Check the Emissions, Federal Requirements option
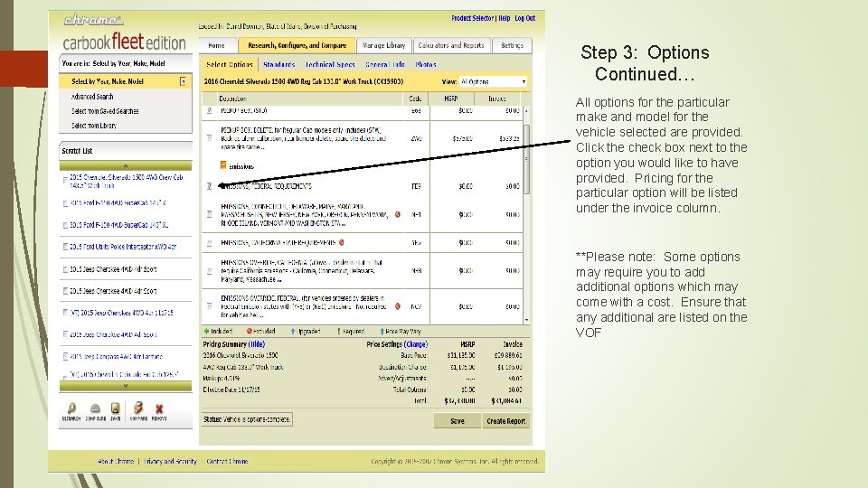This screenshot has height=488, width=868. click(x=209, y=186)
